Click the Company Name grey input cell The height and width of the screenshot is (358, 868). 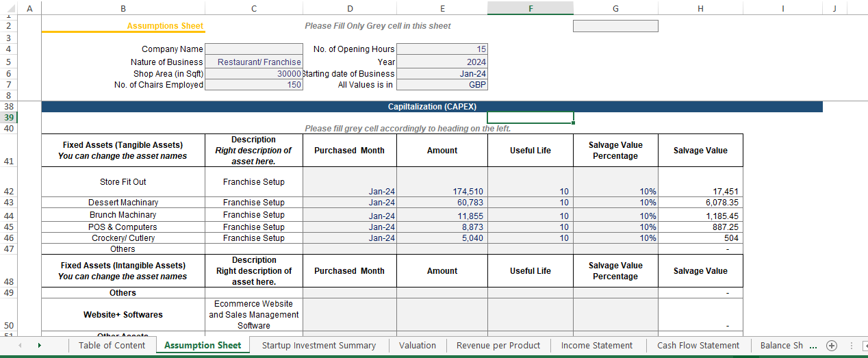(x=254, y=49)
